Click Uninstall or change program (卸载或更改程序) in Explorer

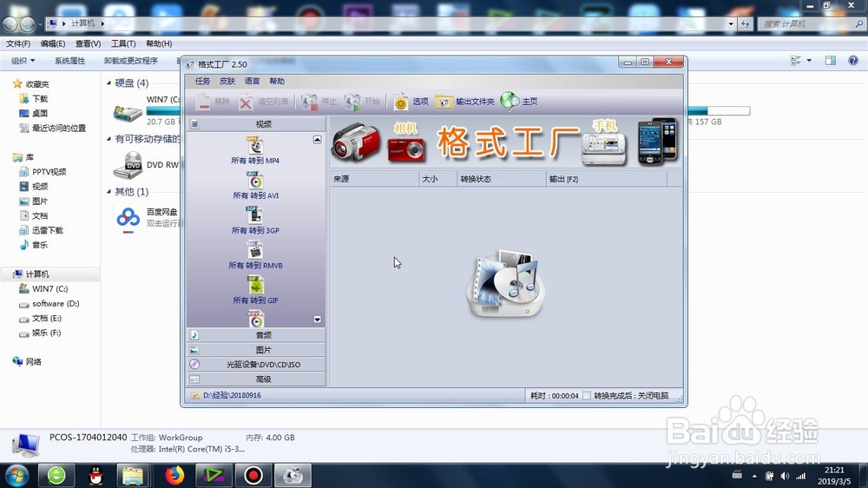pyautogui.click(x=131, y=61)
